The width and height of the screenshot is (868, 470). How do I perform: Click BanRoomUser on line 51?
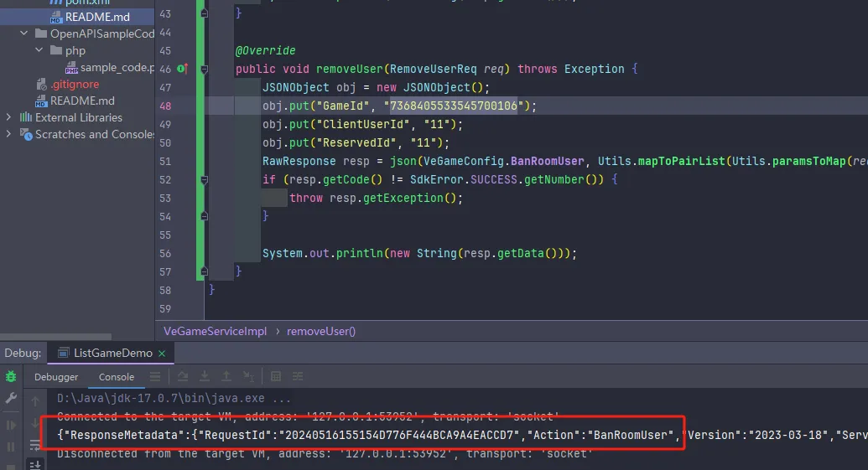tap(547, 161)
